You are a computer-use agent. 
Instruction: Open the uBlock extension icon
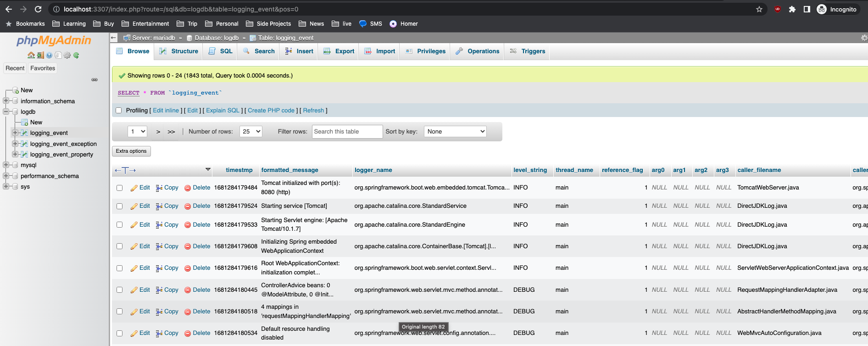click(x=778, y=9)
